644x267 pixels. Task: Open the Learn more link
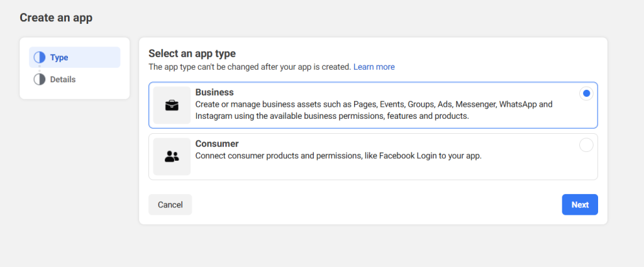point(374,67)
